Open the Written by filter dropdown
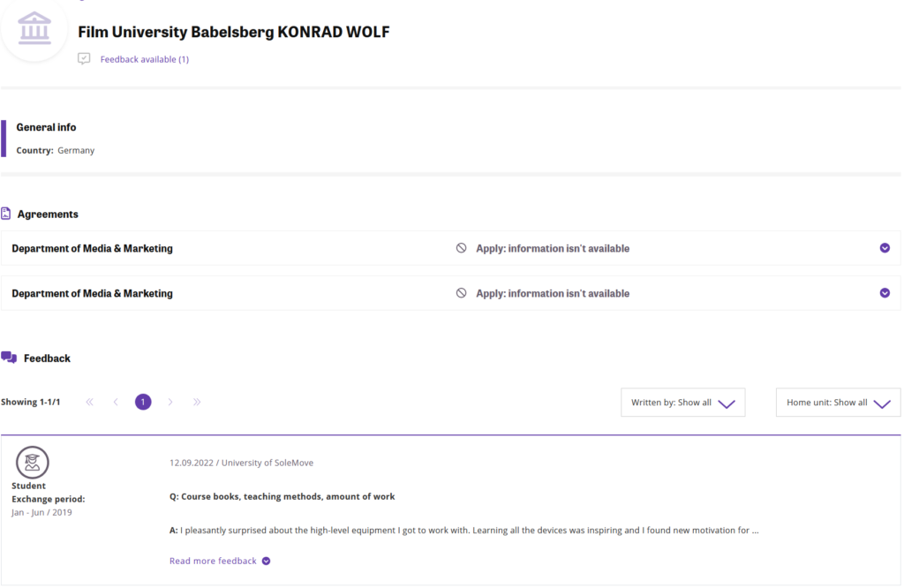Viewport: 904px width, 588px height. pyautogui.click(x=683, y=403)
